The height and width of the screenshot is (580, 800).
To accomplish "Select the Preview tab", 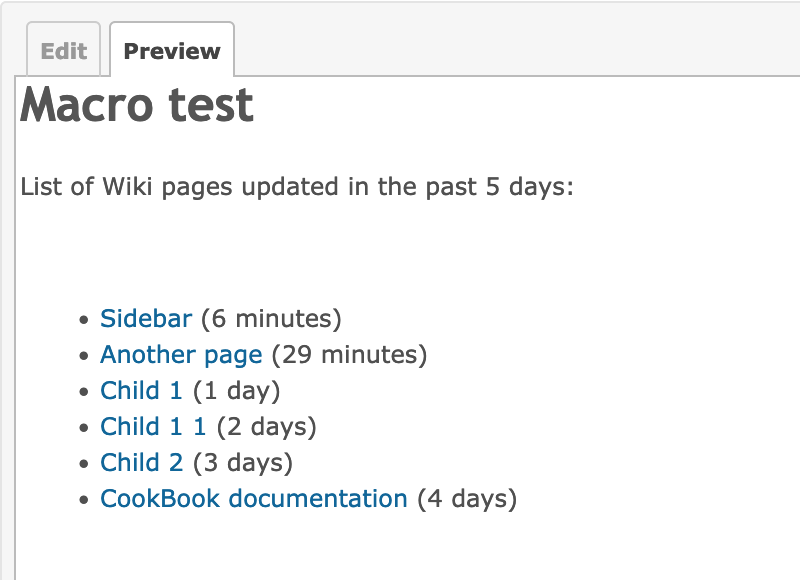I will [x=172, y=50].
